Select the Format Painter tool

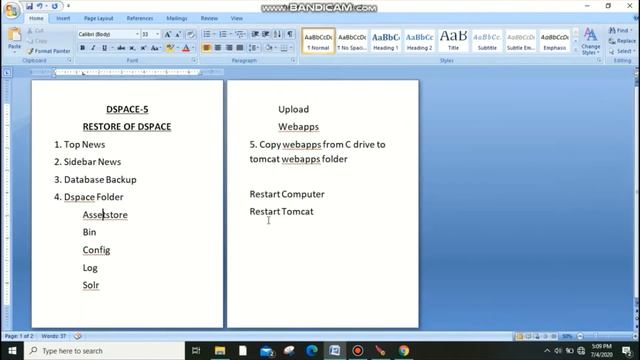pos(49,51)
